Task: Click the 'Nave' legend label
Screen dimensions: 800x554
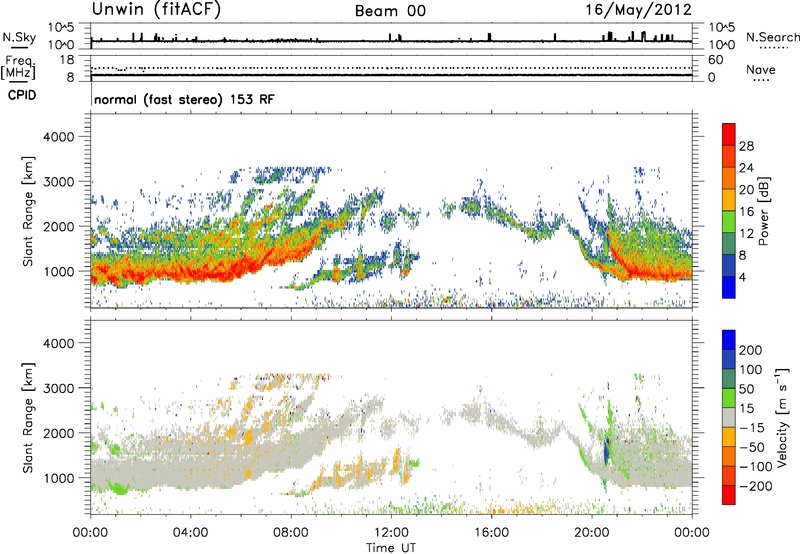Action: [760, 69]
